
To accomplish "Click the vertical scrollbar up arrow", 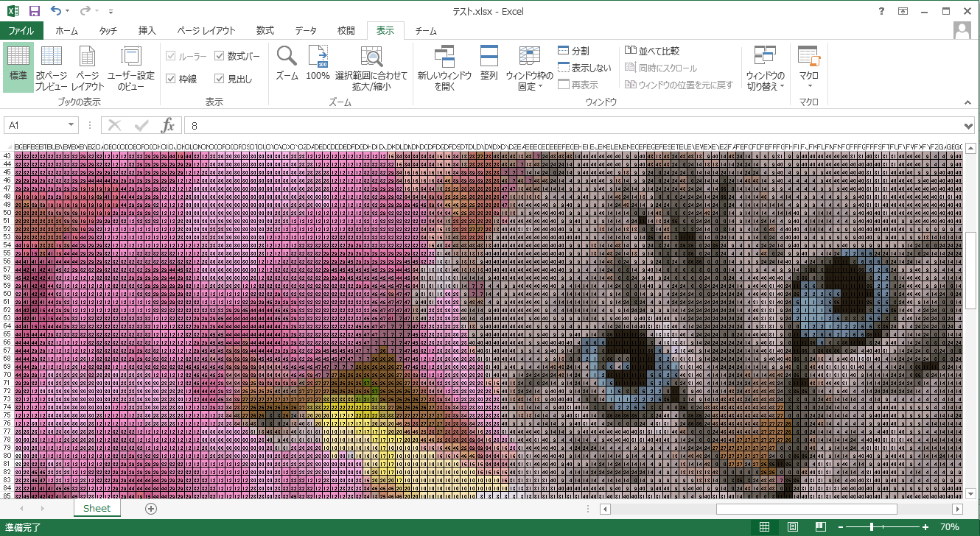I will pos(972,147).
